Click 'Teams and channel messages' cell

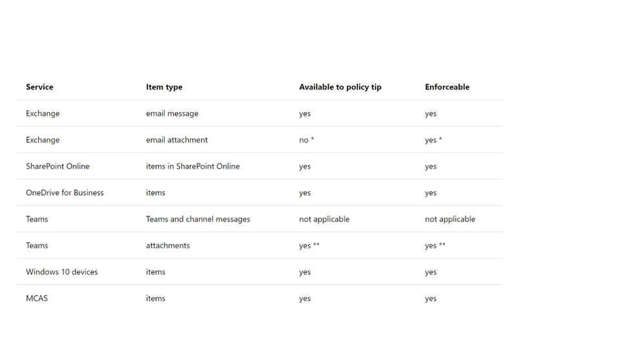198,219
